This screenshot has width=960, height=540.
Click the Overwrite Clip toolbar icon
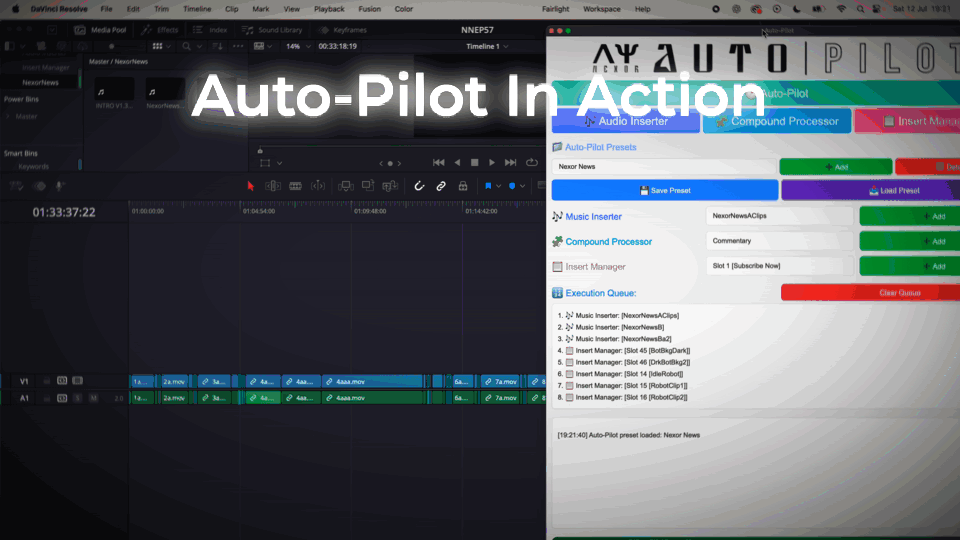368,186
